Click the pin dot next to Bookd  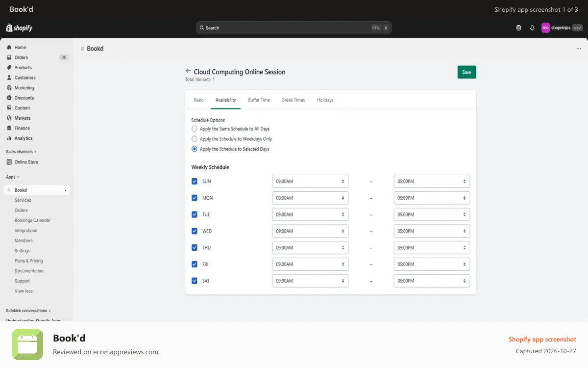pos(66,190)
